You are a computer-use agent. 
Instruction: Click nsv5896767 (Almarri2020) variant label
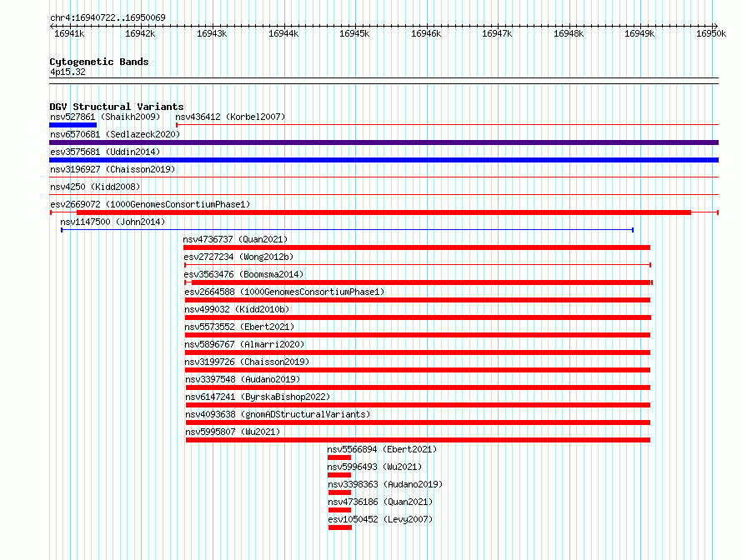point(244,344)
